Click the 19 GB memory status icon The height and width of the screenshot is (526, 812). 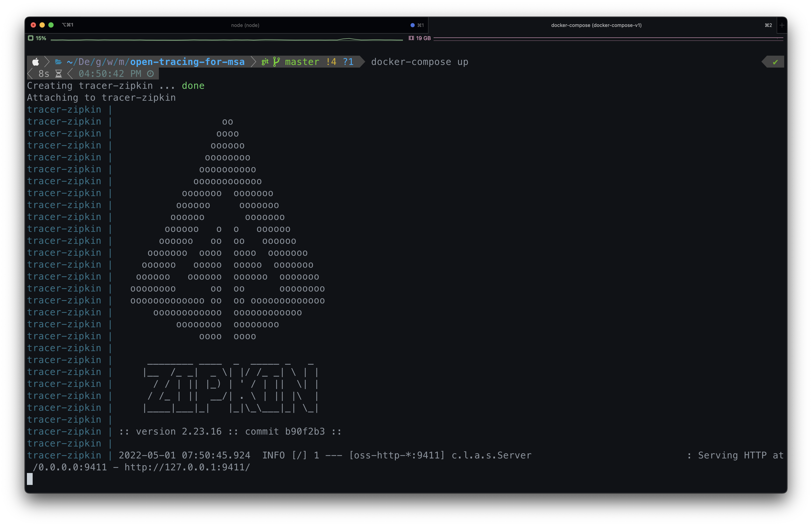click(411, 38)
